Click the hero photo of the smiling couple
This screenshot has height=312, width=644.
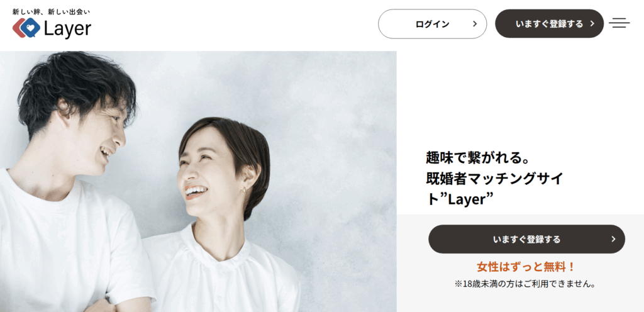tap(198, 181)
